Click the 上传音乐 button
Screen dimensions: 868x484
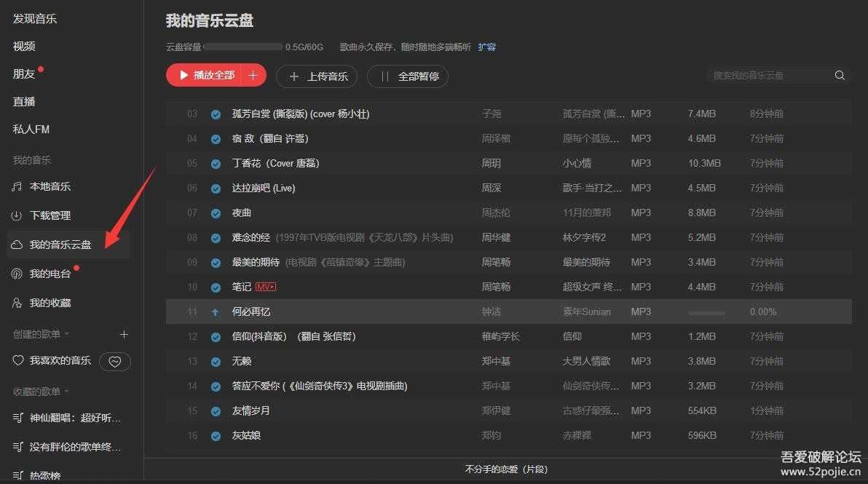[x=317, y=76]
